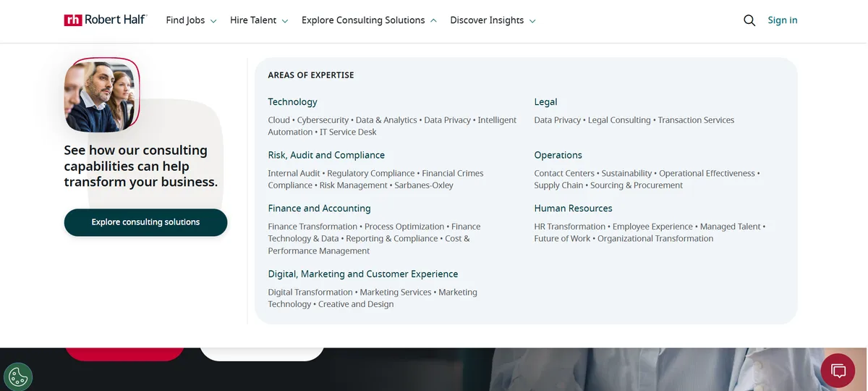Select the Cybersecurity link
The height and width of the screenshot is (391, 868).
coord(323,120)
